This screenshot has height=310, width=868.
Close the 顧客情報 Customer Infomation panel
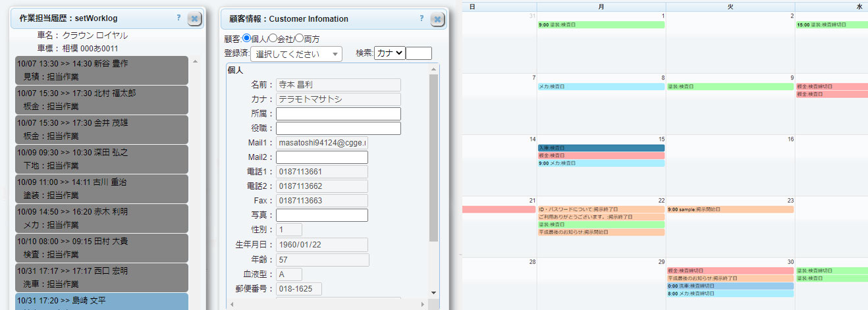(437, 19)
